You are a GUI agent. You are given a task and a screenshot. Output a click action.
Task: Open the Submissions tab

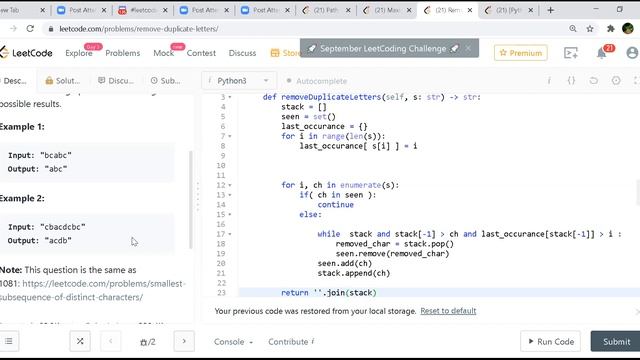click(165, 81)
